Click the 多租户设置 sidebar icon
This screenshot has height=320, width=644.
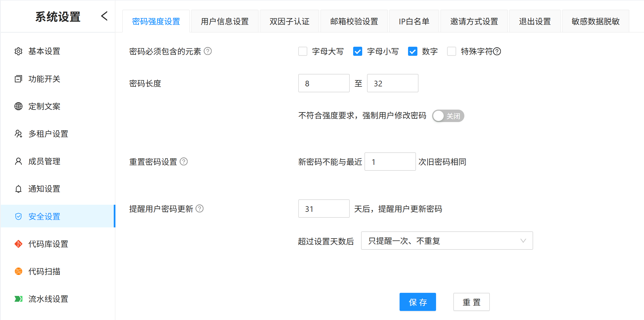(18, 134)
